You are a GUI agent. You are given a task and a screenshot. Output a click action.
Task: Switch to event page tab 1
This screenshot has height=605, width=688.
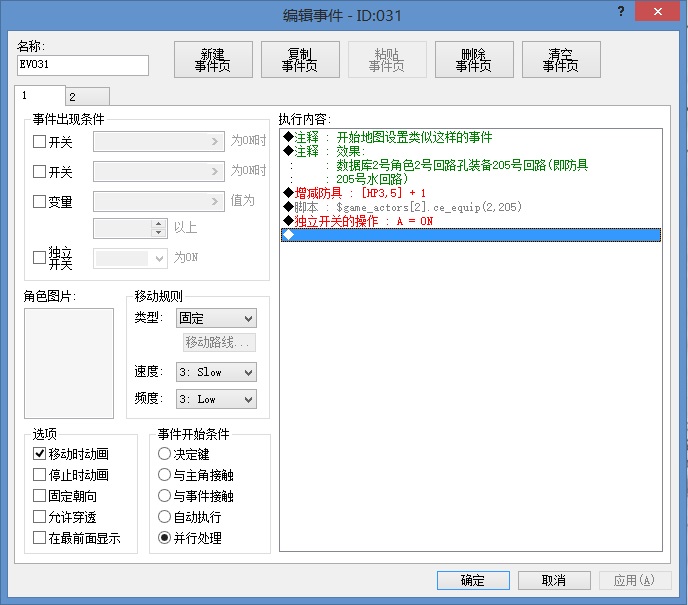pos(40,95)
